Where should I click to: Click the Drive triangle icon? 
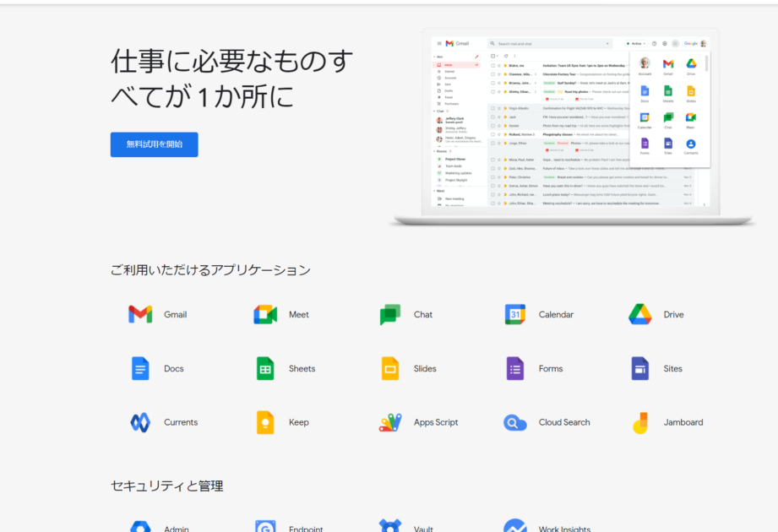640,314
